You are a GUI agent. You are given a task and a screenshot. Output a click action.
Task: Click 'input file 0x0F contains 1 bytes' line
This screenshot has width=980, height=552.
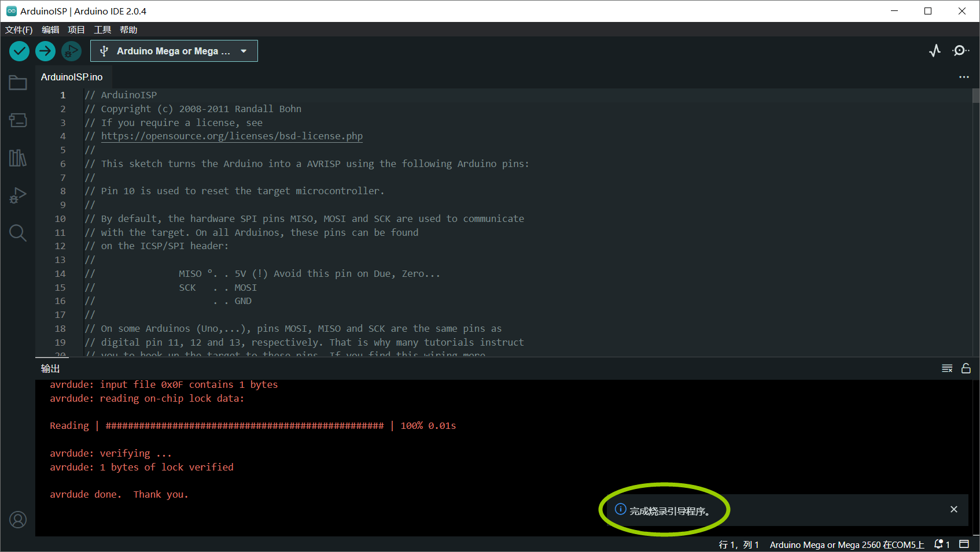(164, 385)
